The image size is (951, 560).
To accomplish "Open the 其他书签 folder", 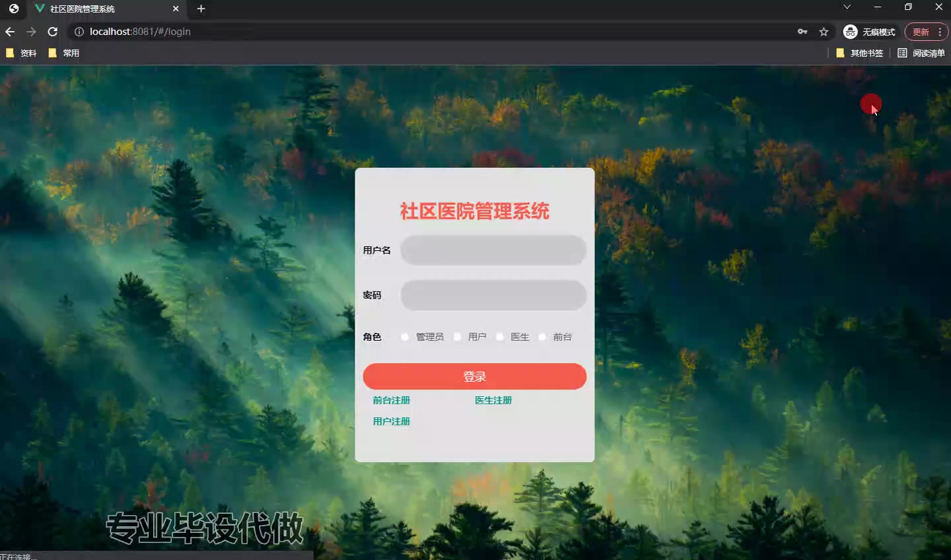I will click(x=859, y=53).
